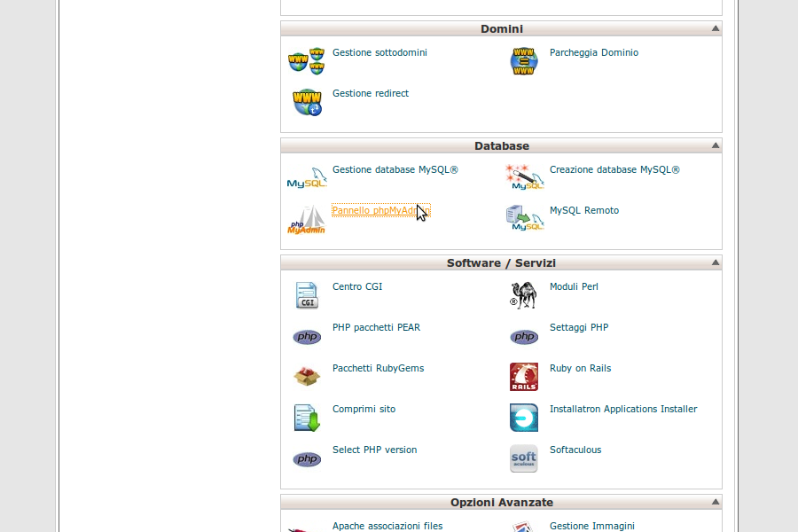
Task: Collapse the Opzioni Avanzate section arrow
Action: tap(715, 502)
